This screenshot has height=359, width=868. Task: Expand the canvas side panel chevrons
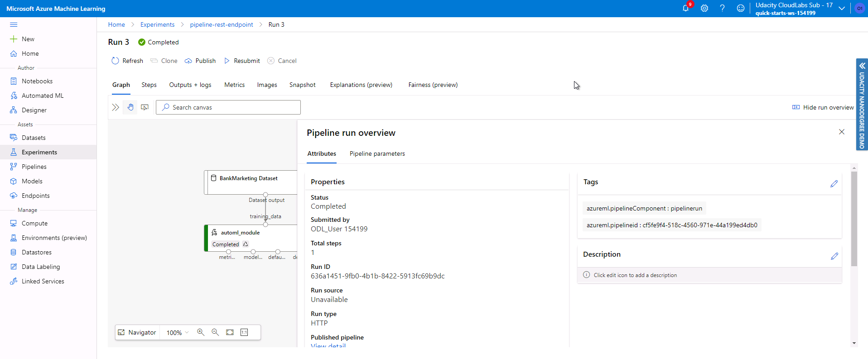pos(116,107)
